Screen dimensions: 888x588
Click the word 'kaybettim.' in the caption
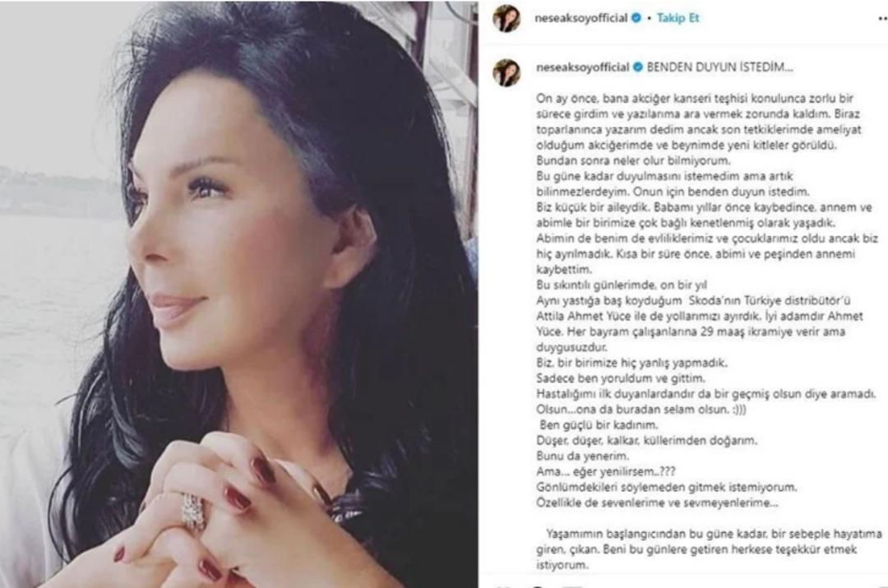[x=563, y=270]
